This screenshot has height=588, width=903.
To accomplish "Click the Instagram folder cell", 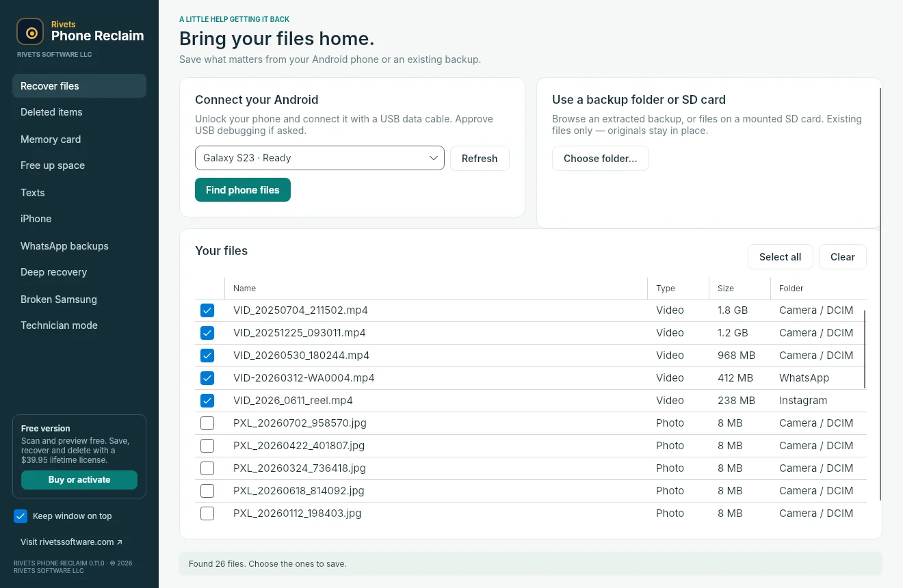I will tap(803, 401).
